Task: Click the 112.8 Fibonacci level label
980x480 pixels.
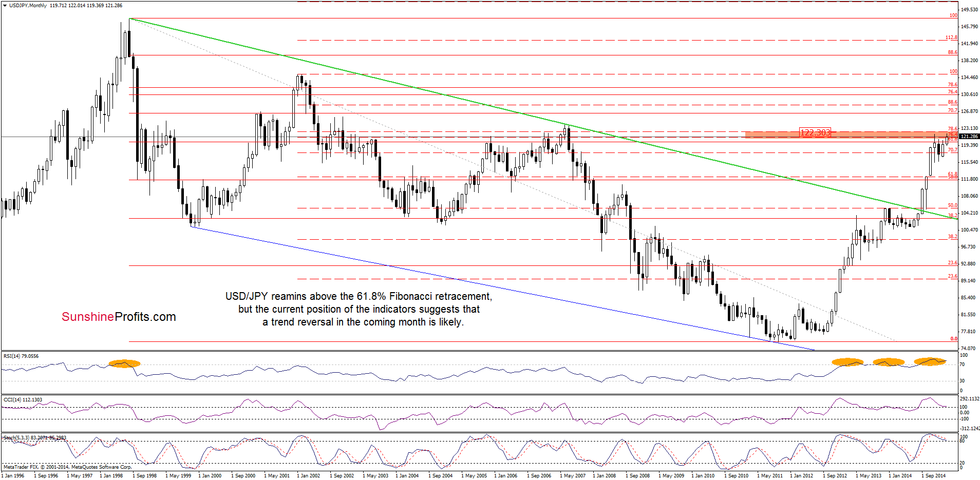Action: (952, 37)
